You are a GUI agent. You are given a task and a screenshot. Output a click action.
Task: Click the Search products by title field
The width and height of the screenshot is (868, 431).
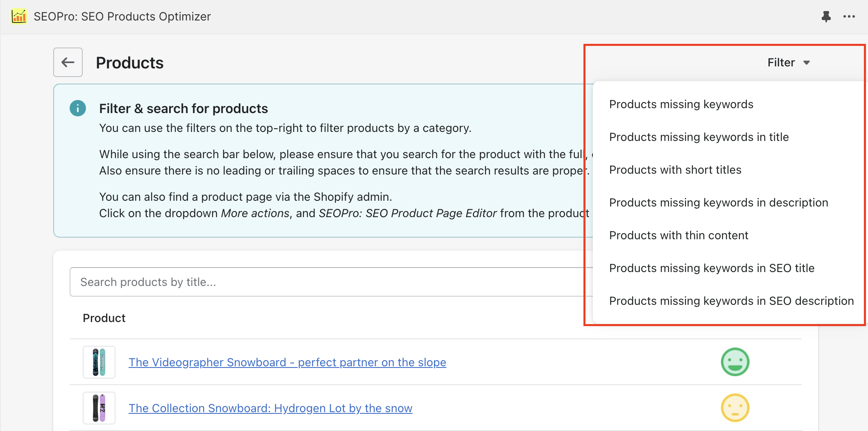point(328,282)
